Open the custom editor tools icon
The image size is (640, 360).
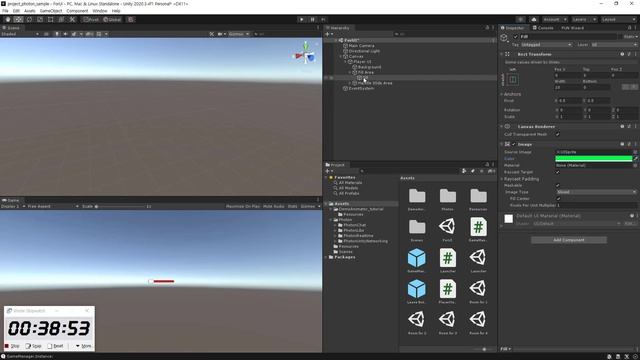72,20
